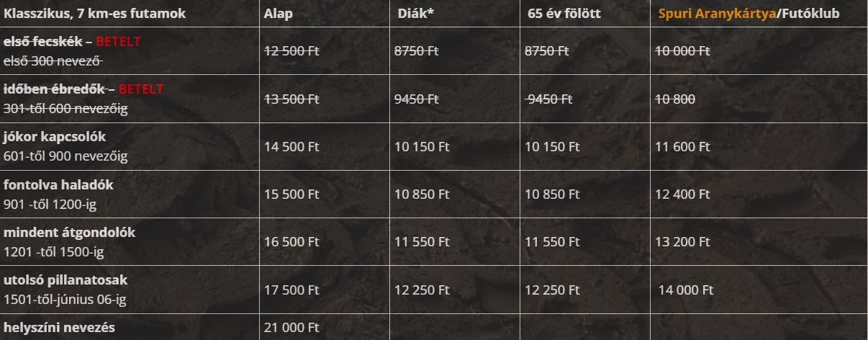This screenshot has width=868, height=340.
Task: Select the 11 550 Ft Diák price
Action: pyautogui.click(x=422, y=243)
